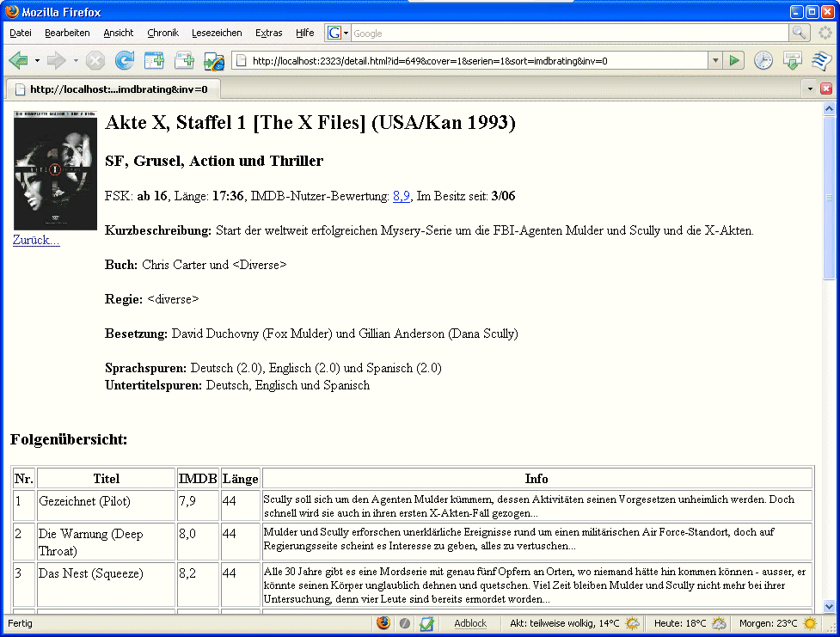This screenshot has height=637, width=840.
Task: Open the IMDB rating 8,9 link
Action: tap(402, 196)
